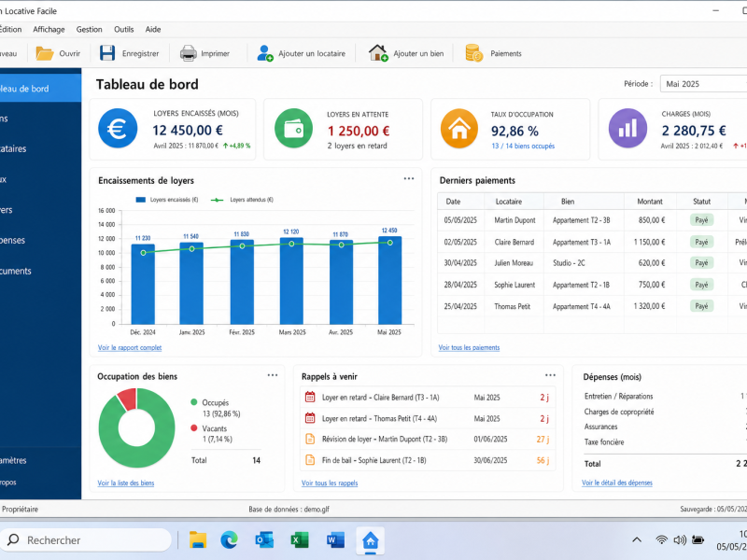
Task: Click document icon for Révision de loyer reminder
Action: click(x=310, y=439)
